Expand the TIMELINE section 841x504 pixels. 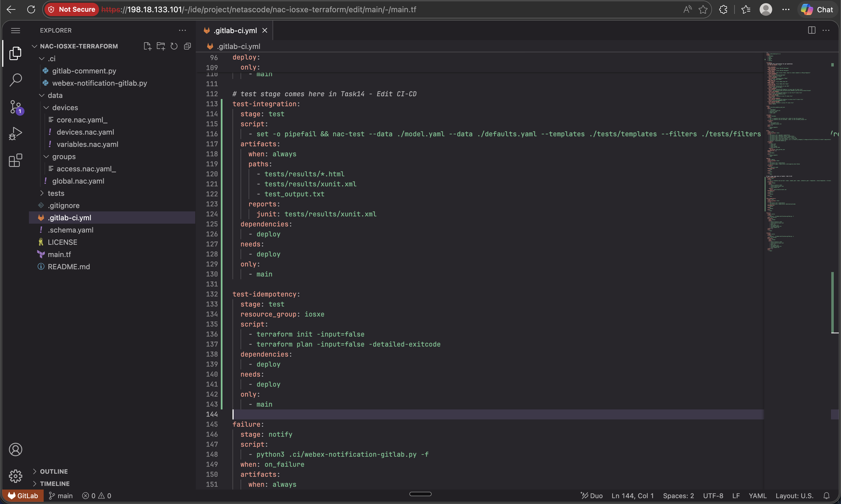55,484
